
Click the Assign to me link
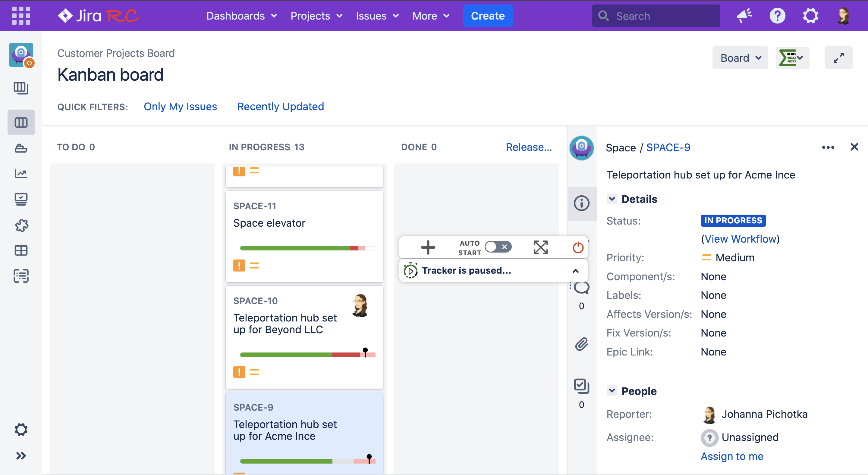point(732,456)
